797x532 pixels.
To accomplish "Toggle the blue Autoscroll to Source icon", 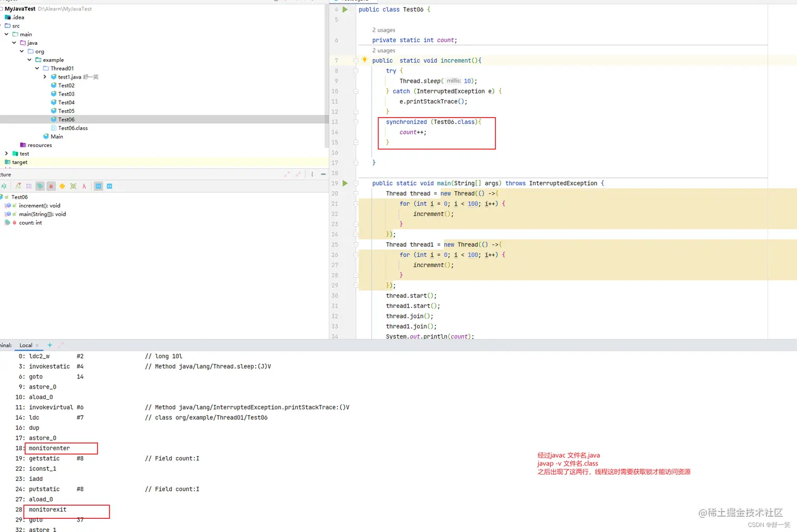I will [x=99, y=186].
